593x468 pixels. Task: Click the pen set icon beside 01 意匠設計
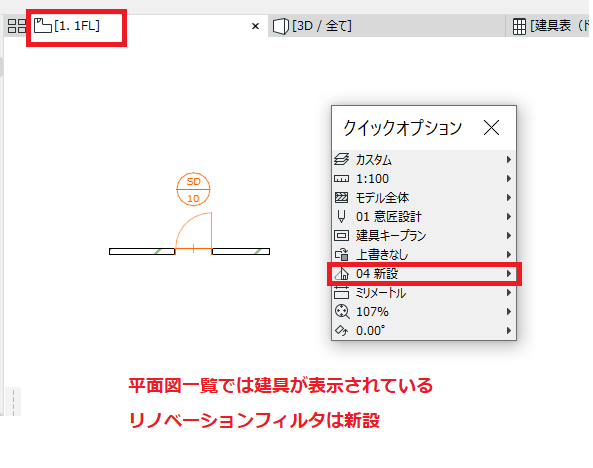[x=342, y=216]
